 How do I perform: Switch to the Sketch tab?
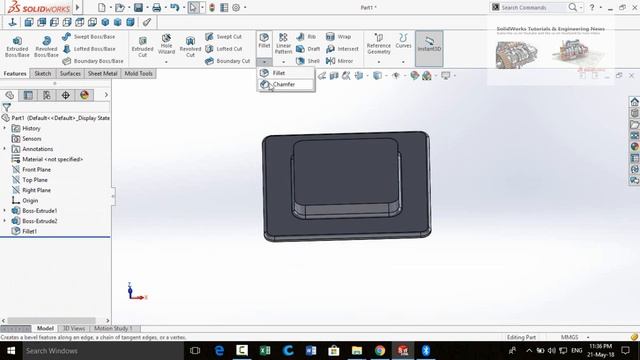point(42,74)
